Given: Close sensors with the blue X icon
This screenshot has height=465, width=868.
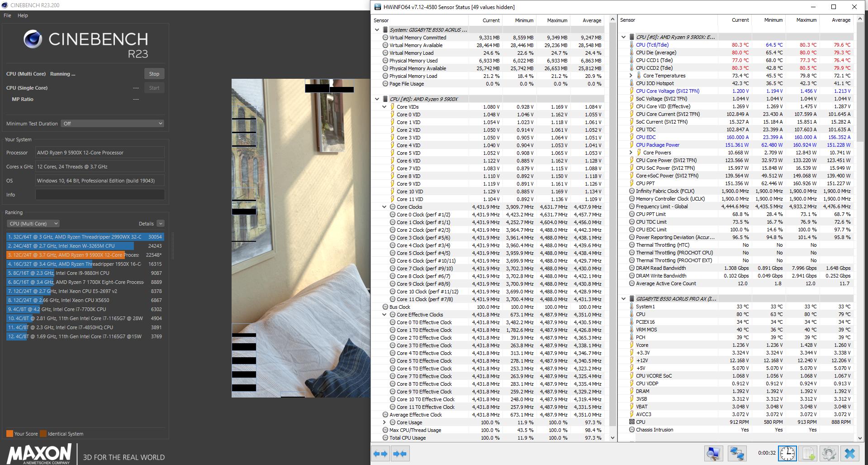Looking at the screenshot, I should 850,453.
